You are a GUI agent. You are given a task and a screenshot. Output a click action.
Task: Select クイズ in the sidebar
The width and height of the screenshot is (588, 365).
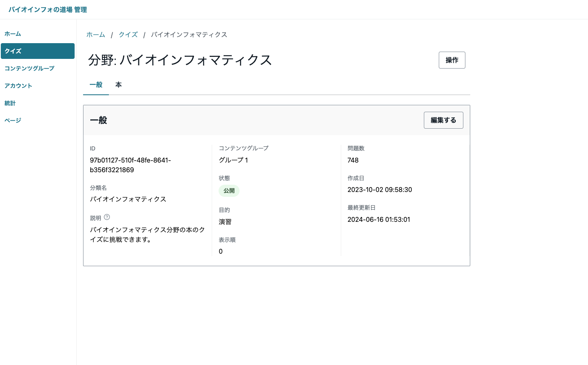[13, 51]
